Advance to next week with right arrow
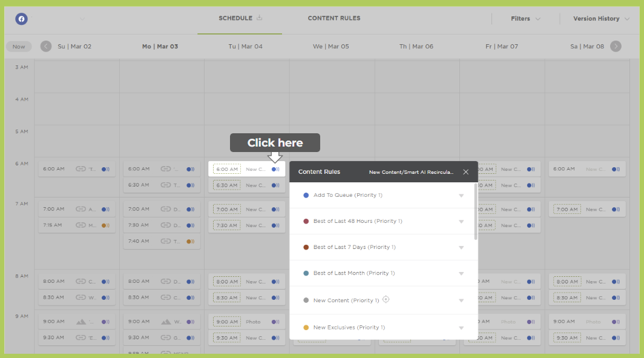The image size is (644, 358). pyautogui.click(x=616, y=46)
